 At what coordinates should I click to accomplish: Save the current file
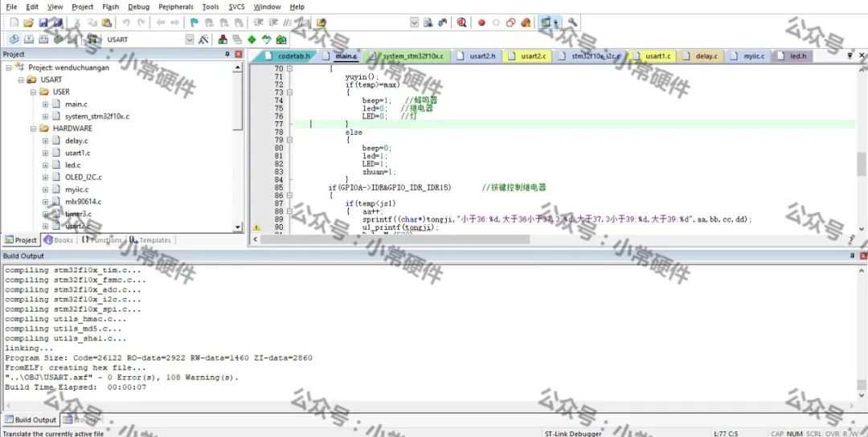click(x=43, y=22)
